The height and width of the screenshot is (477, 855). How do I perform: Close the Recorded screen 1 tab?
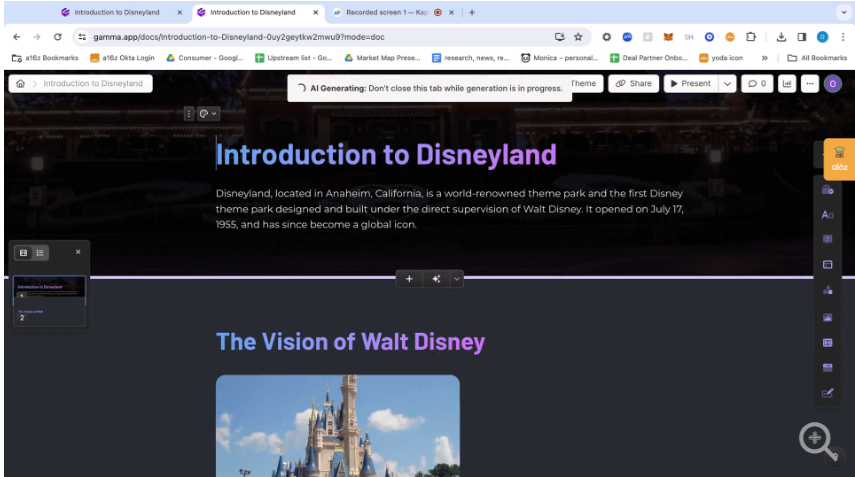click(451, 12)
